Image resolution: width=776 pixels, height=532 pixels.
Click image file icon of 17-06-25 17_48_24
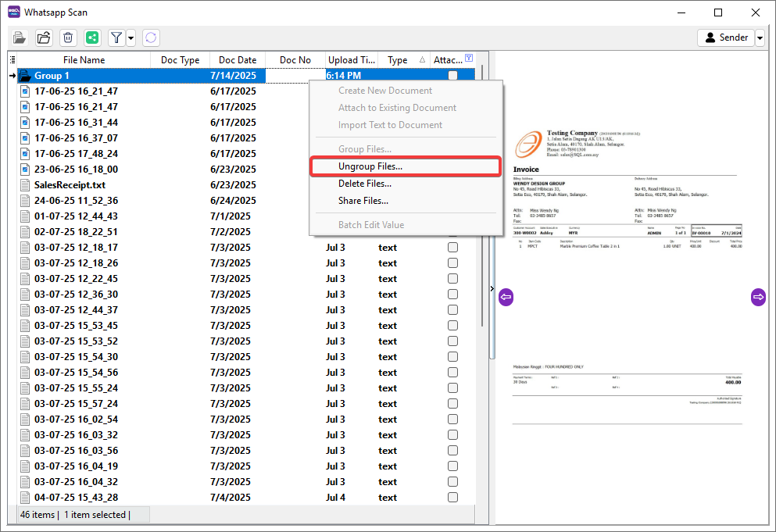(x=25, y=153)
